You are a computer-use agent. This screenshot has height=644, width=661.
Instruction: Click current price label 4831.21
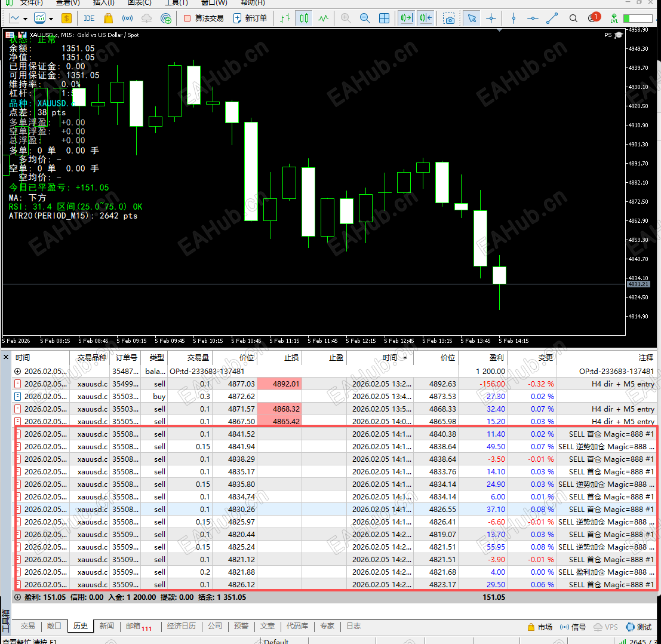(x=638, y=284)
